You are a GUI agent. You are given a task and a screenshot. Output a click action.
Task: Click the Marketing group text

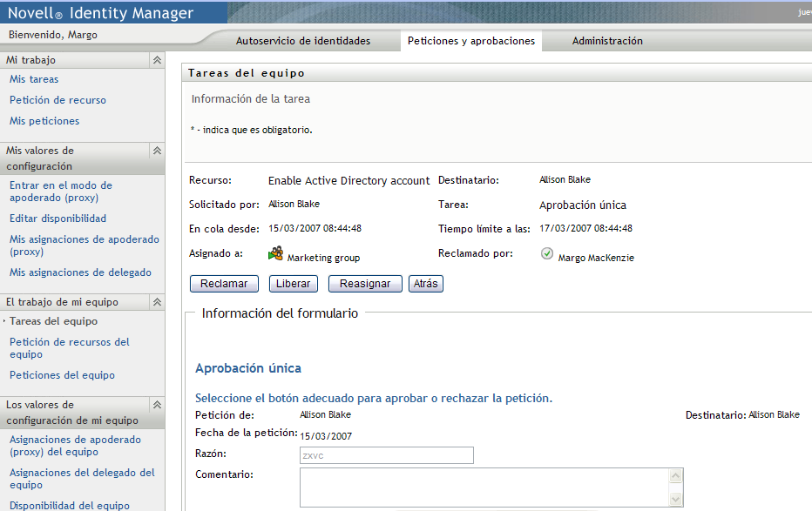point(323,258)
